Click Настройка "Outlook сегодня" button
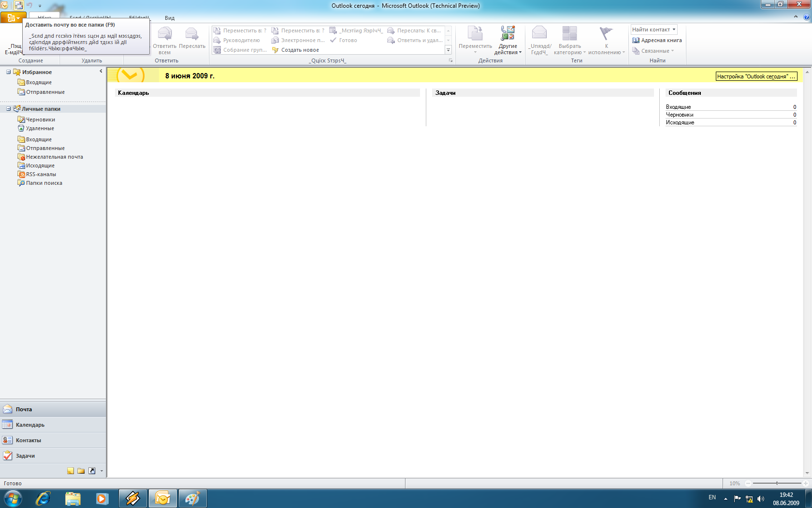This screenshot has height=508, width=812. [x=756, y=76]
